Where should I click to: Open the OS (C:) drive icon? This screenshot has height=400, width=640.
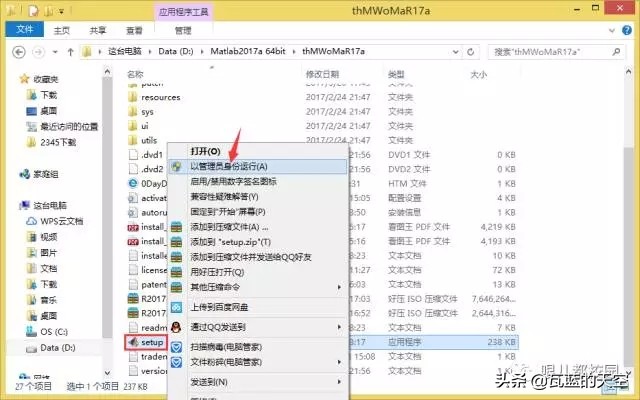tap(31, 331)
